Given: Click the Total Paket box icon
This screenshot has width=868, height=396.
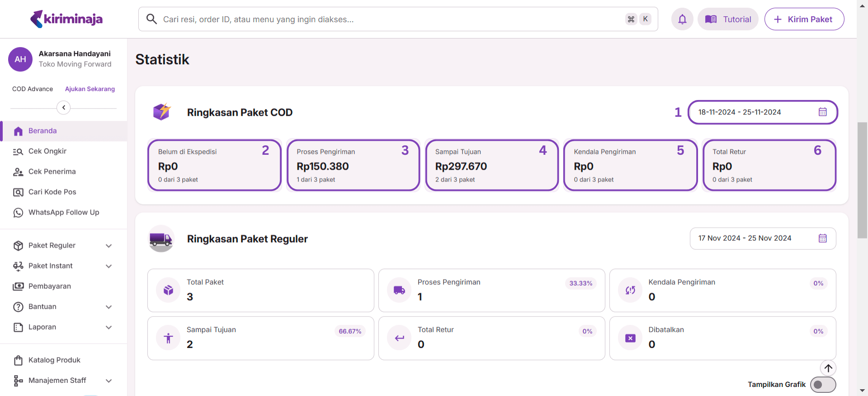Looking at the screenshot, I should pyautogui.click(x=168, y=290).
